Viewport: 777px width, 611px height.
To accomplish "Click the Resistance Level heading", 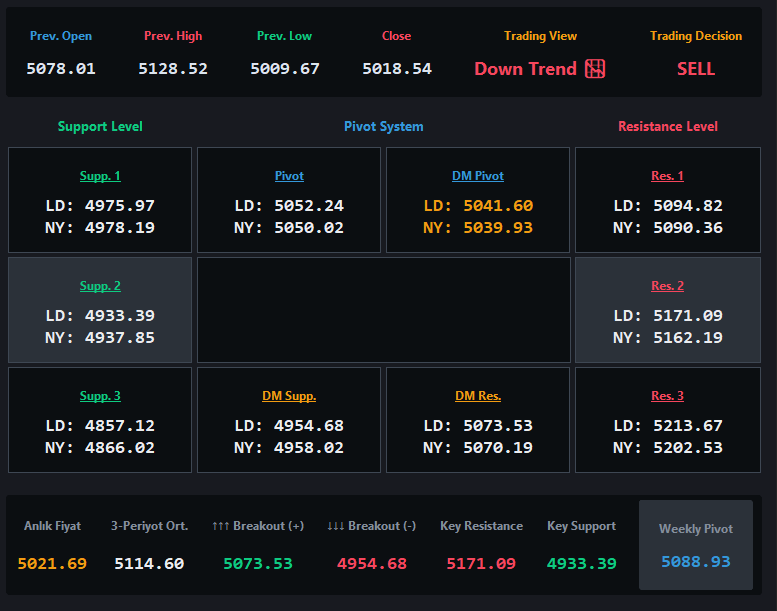I will click(667, 126).
